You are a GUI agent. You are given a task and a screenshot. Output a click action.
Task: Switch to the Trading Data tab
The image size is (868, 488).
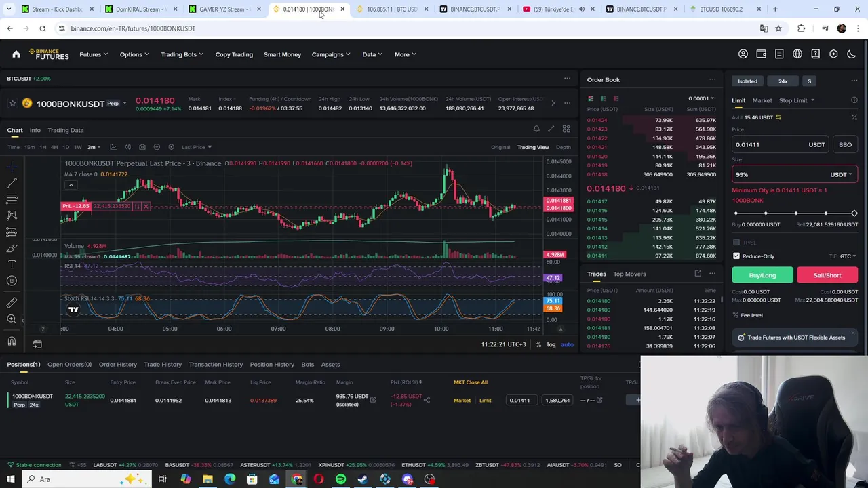coord(65,130)
